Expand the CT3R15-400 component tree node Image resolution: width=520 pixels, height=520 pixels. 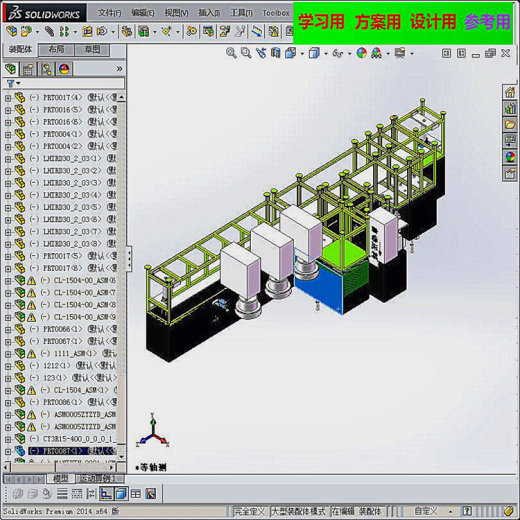8,439
